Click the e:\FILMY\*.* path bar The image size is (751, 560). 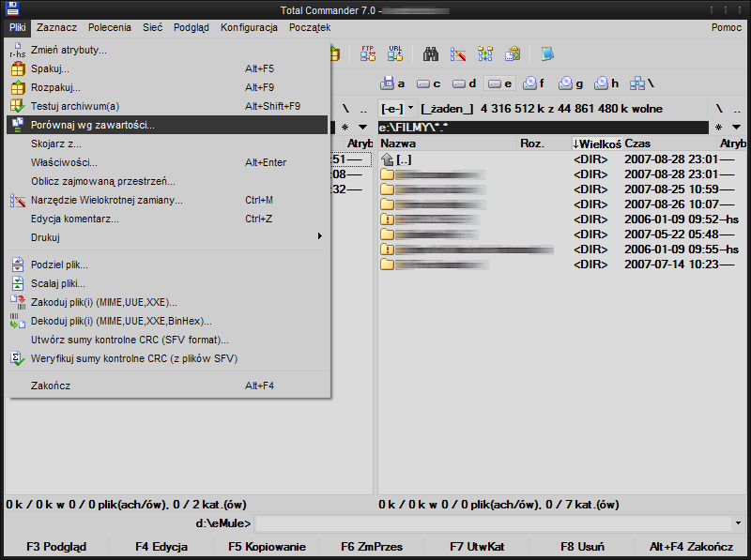pyautogui.click(x=544, y=128)
